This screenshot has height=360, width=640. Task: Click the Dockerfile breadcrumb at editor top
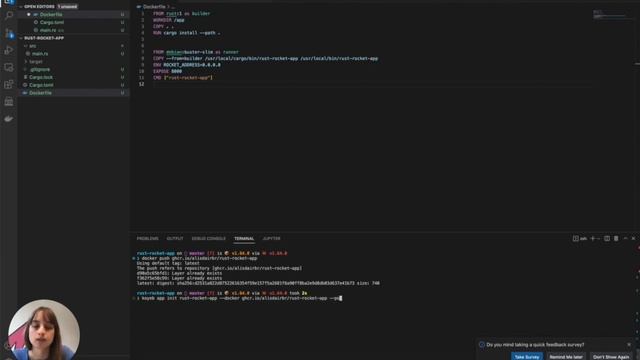pos(154,7)
